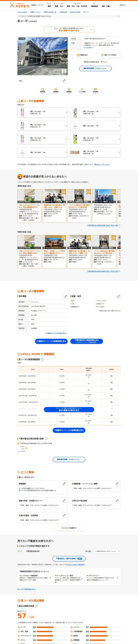Edit 交通の利便性・自然環境 review pencil

[x=64, y=515]
